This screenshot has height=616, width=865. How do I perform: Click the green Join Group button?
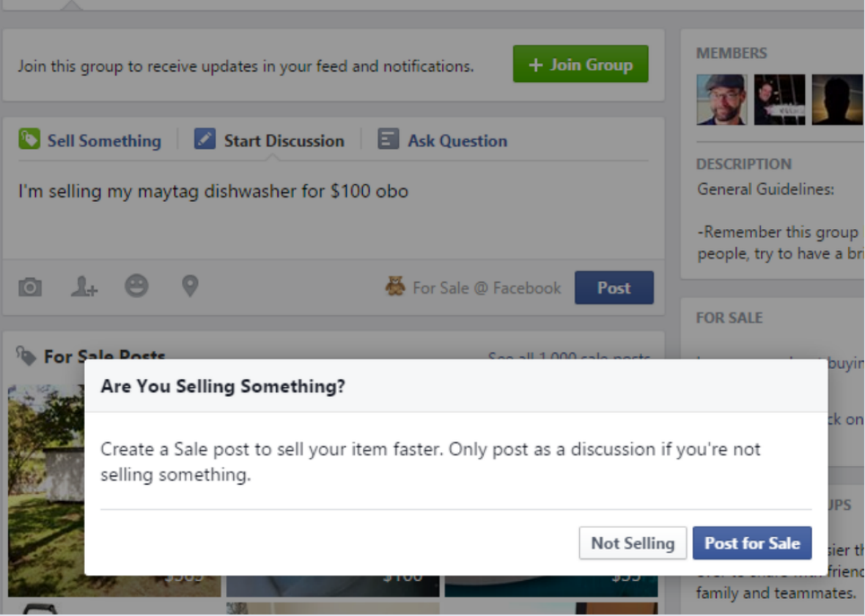coord(581,64)
